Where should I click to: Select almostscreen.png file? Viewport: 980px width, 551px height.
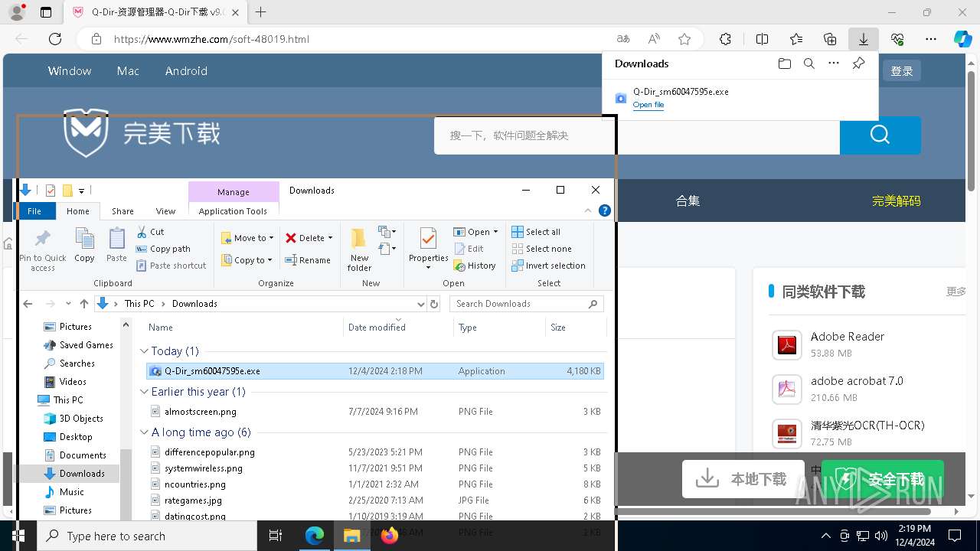[x=201, y=411]
